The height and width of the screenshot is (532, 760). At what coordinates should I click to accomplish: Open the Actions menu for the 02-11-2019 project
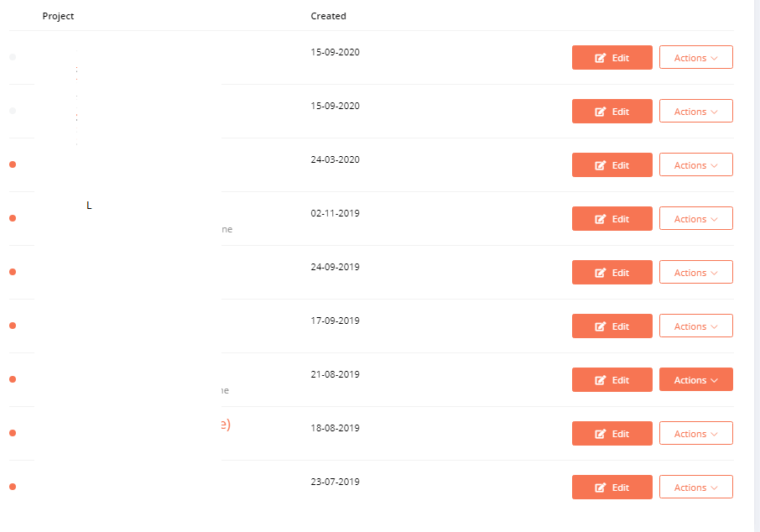[695, 219]
